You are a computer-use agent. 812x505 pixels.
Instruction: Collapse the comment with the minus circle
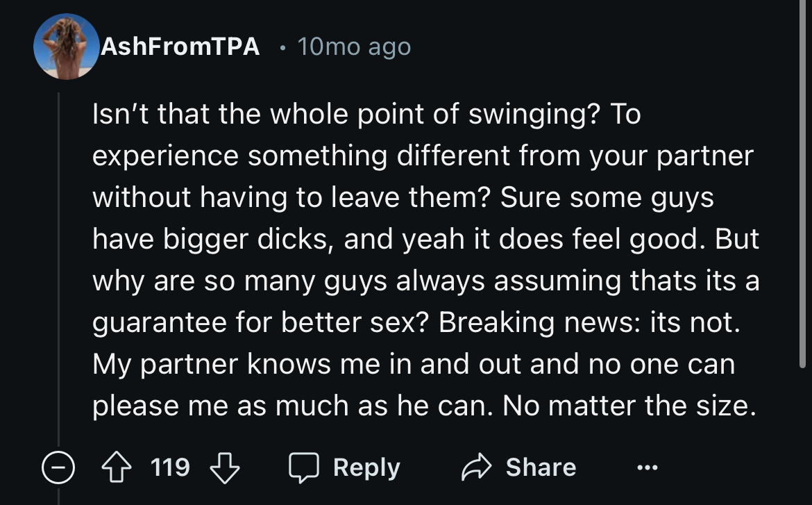58,467
